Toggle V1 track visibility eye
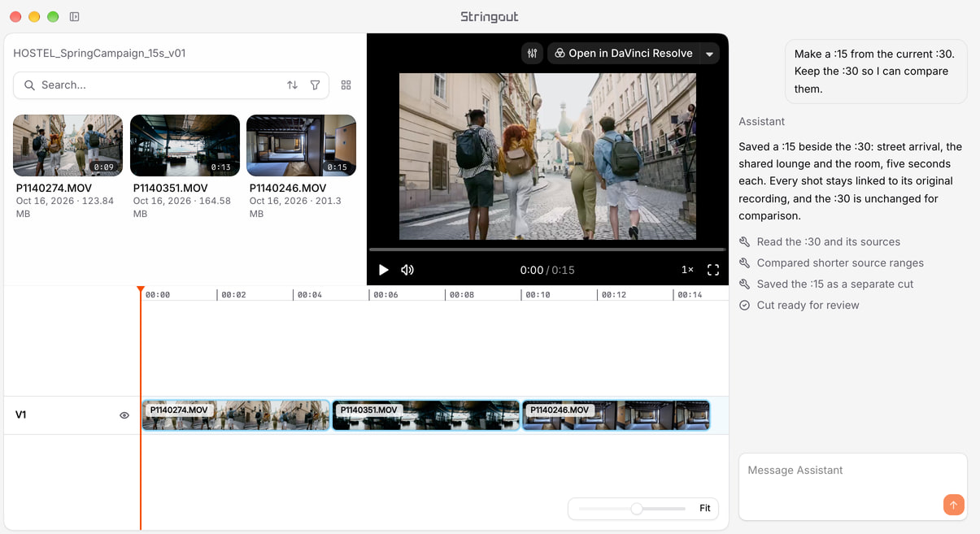 click(124, 415)
